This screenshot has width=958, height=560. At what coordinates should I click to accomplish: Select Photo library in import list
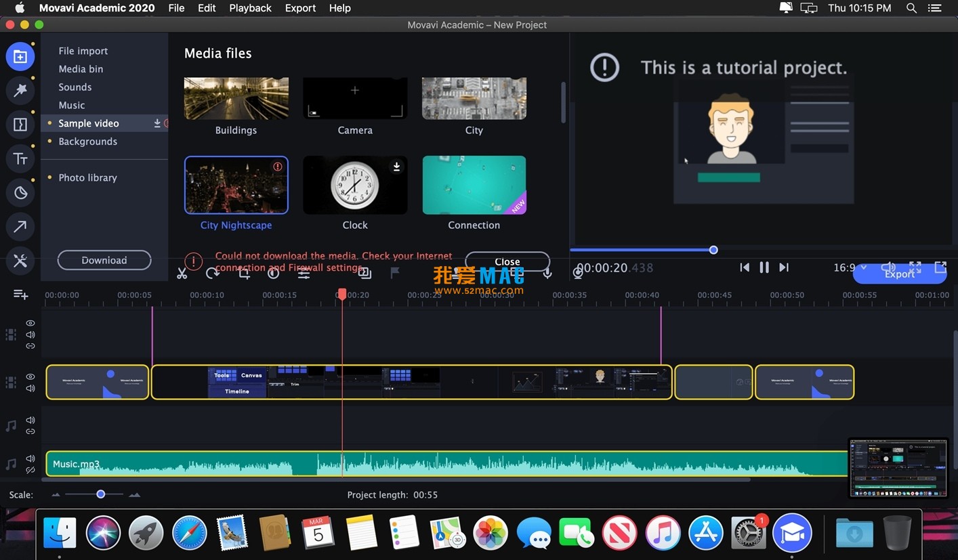104,177
